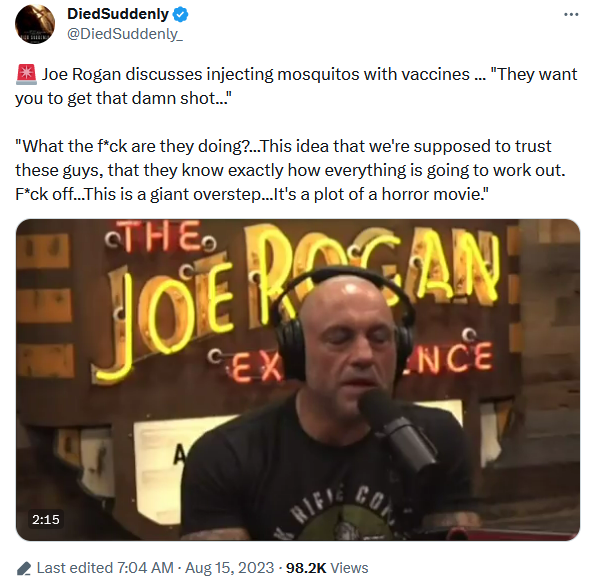This screenshot has width=596, height=588.
Task: Click the tweet's first paragraph about mosquitos
Action: pos(296,86)
